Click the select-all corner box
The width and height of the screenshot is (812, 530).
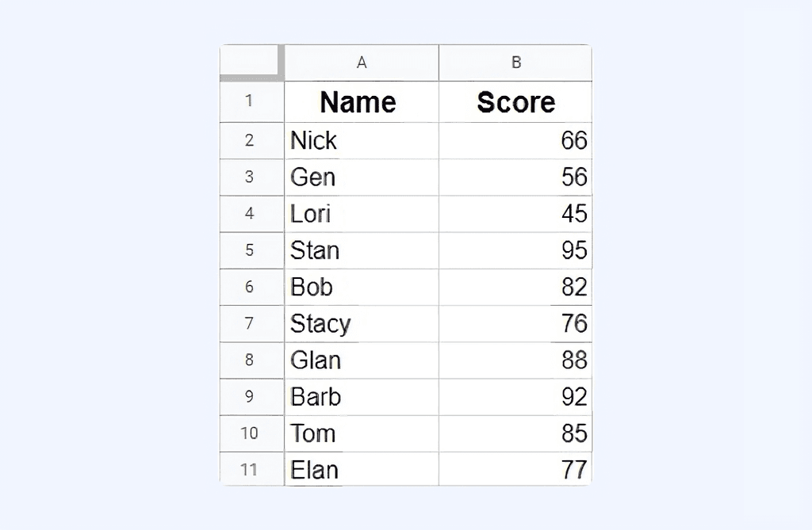[250, 63]
